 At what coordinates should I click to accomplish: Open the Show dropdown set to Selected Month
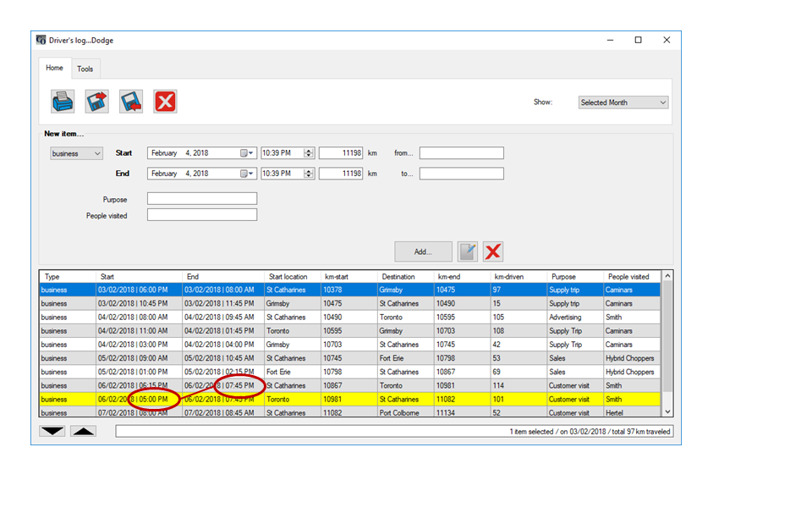(x=623, y=102)
